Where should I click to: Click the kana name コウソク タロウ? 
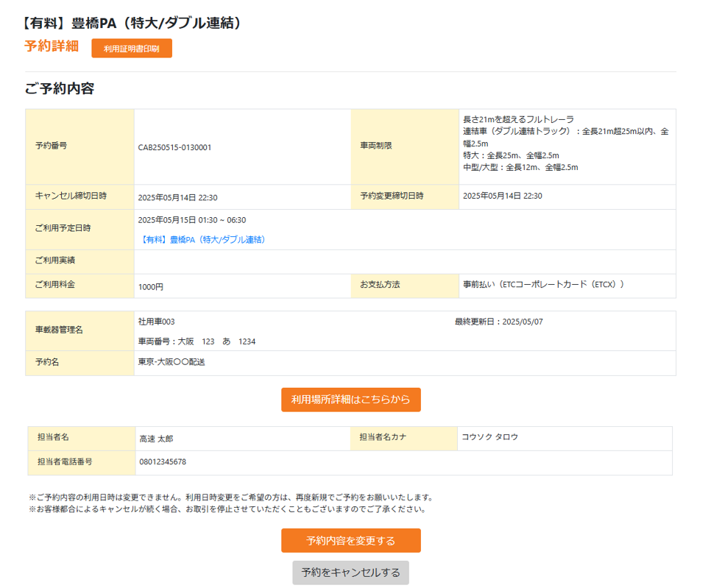point(489,437)
